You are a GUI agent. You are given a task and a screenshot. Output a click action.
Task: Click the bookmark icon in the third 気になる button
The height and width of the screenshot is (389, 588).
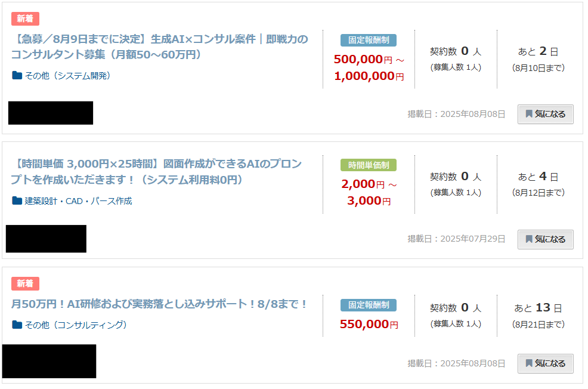pos(528,363)
